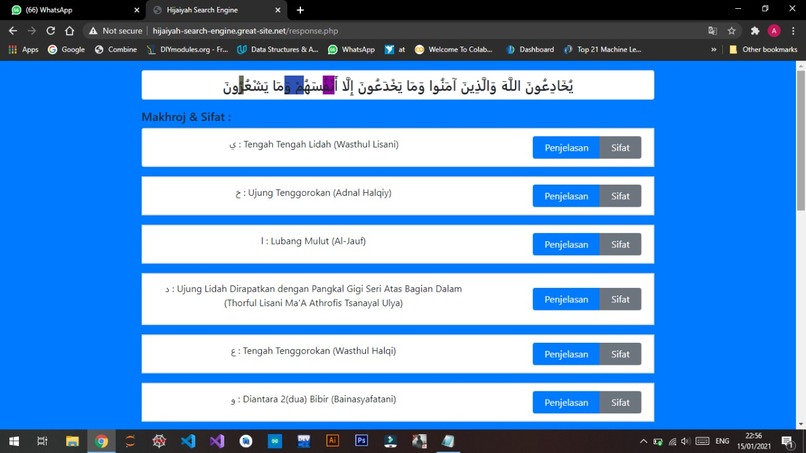Show hidden system tray icons
The width and height of the screenshot is (806, 453).
(643, 441)
